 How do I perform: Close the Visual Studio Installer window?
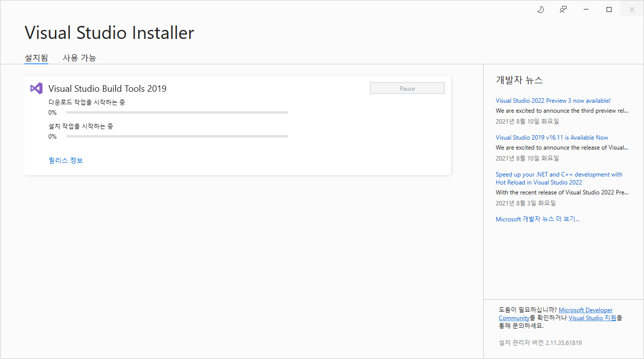[x=632, y=9]
